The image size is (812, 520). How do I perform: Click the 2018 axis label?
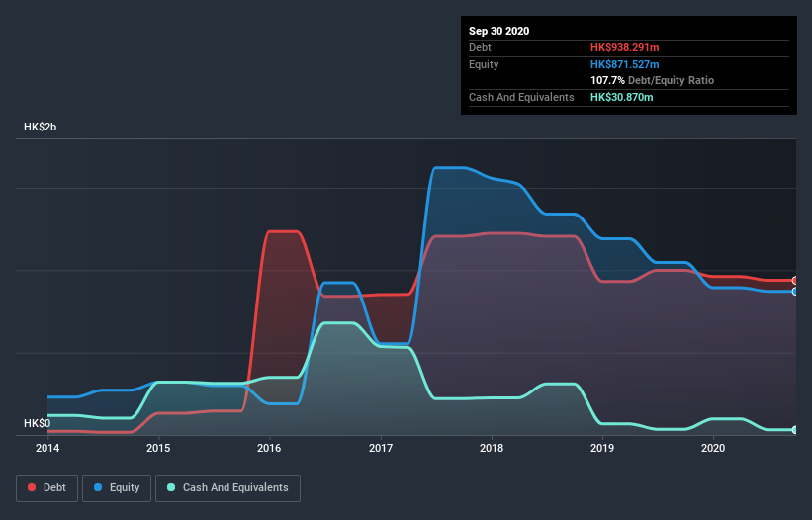[492, 448]
